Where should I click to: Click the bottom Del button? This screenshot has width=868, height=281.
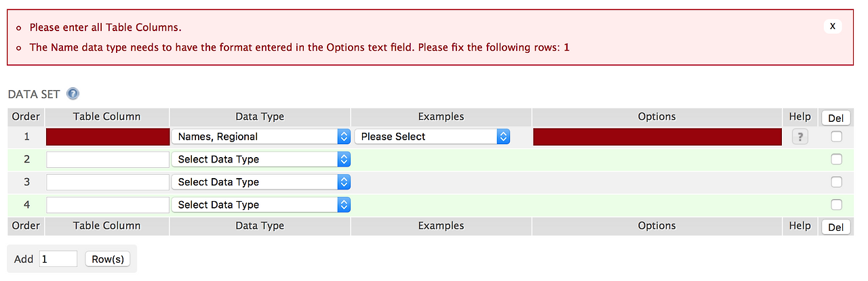tap(835, 227)
